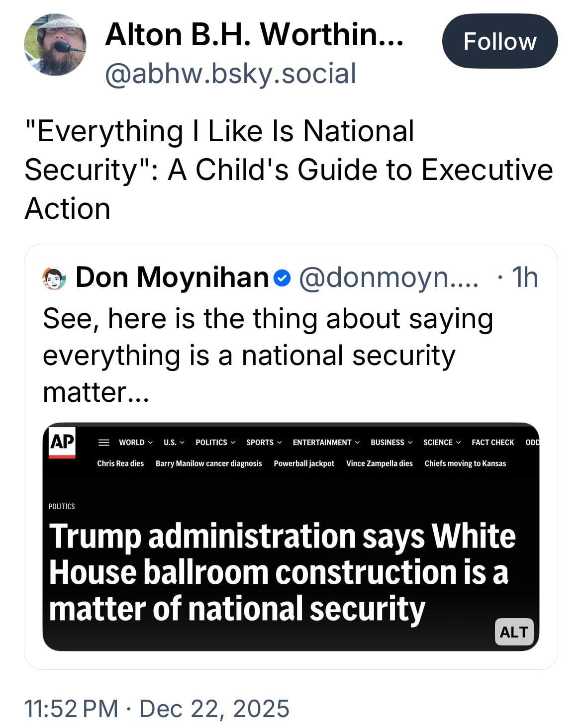Click the blue verified checkmark badge

282,278
